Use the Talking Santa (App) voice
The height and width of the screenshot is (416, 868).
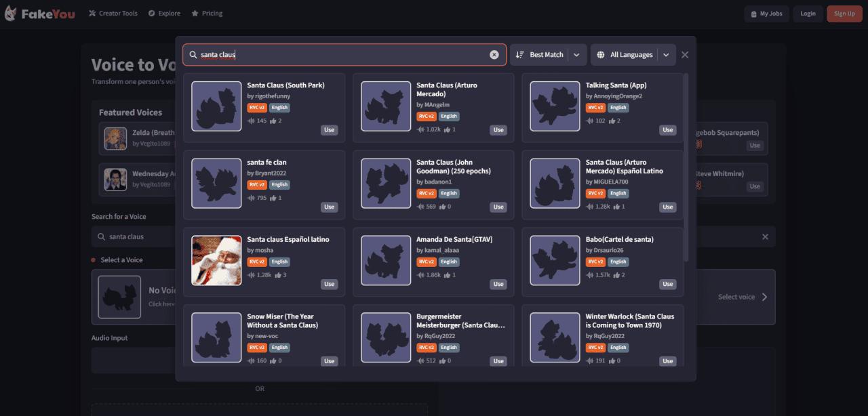pyautogui.click(x=668, y=130)
